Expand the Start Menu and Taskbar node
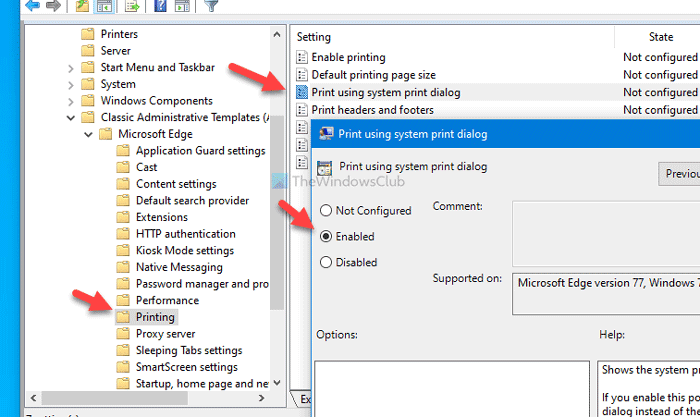700x417 pixels. point(71,68)
